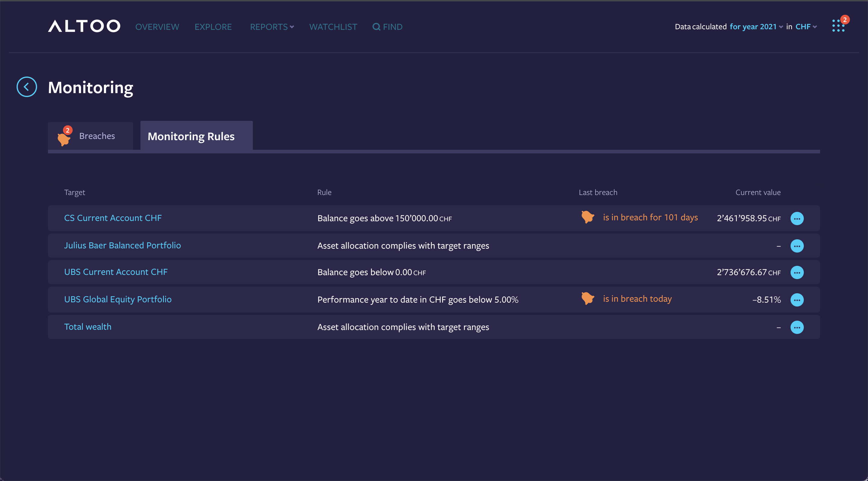The image size is (868, 481).
Task: Open more options for Julius Baer Balanced Portfolio
Action: 797,246
